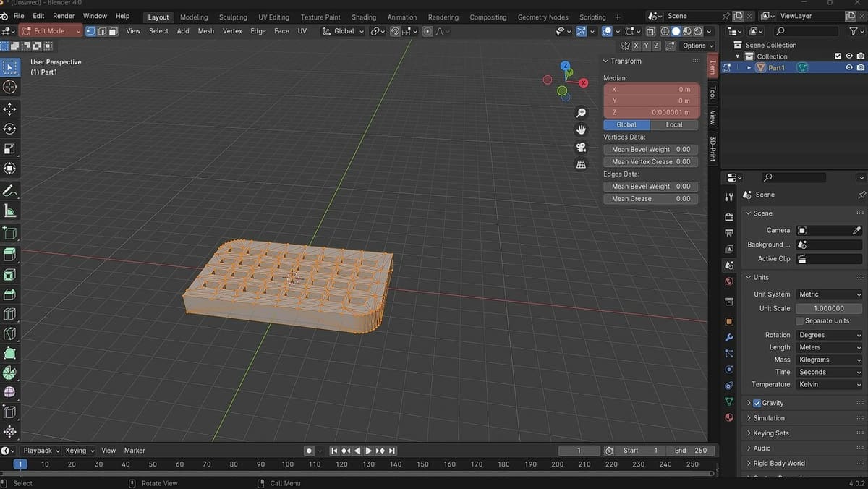Activate the Bevel tool
868x489 pixels.
10,294
